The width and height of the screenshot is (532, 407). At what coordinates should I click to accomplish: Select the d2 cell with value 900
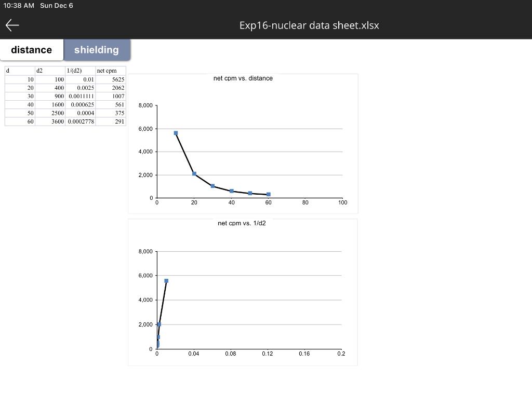pyautogui.click(x=50, y=97)
